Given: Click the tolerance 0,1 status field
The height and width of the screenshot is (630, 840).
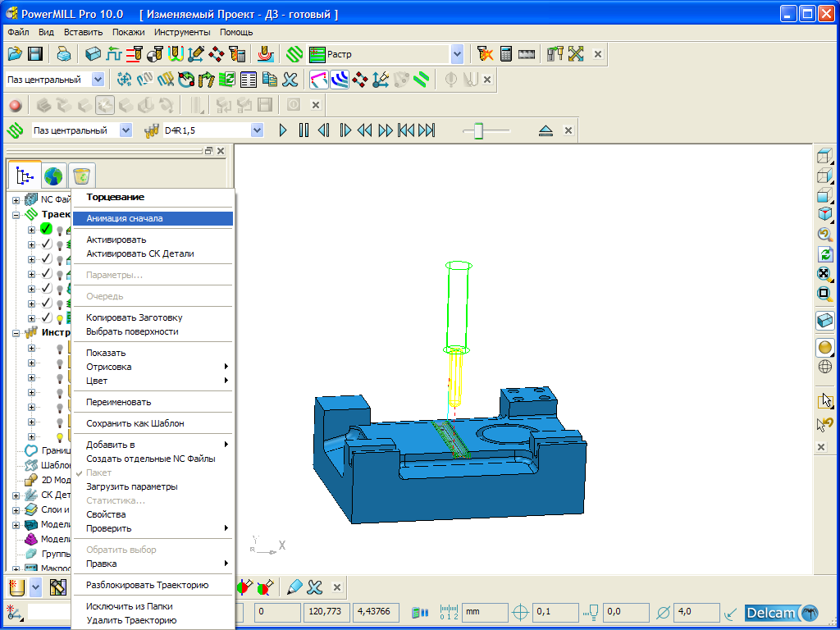Looking at the screenshot, I should coord(555,612).
